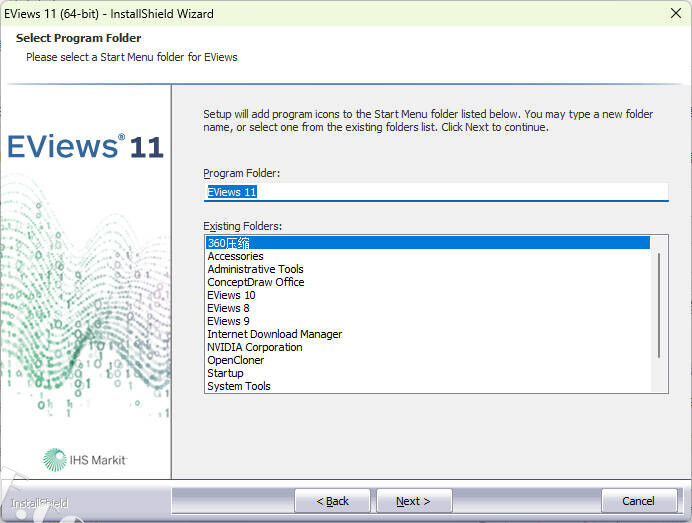692x523 pixels.
Task: Select EViews 8 in the list
Action: (x=228, y=308)
